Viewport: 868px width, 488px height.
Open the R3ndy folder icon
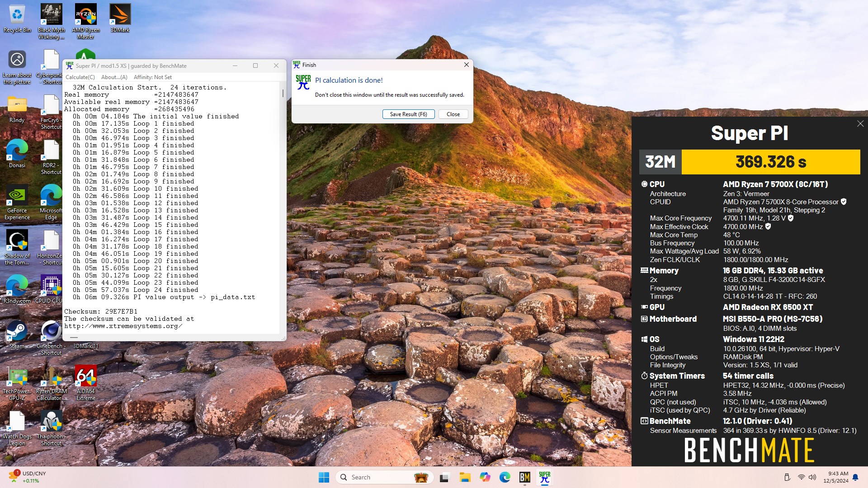[17, 109]
